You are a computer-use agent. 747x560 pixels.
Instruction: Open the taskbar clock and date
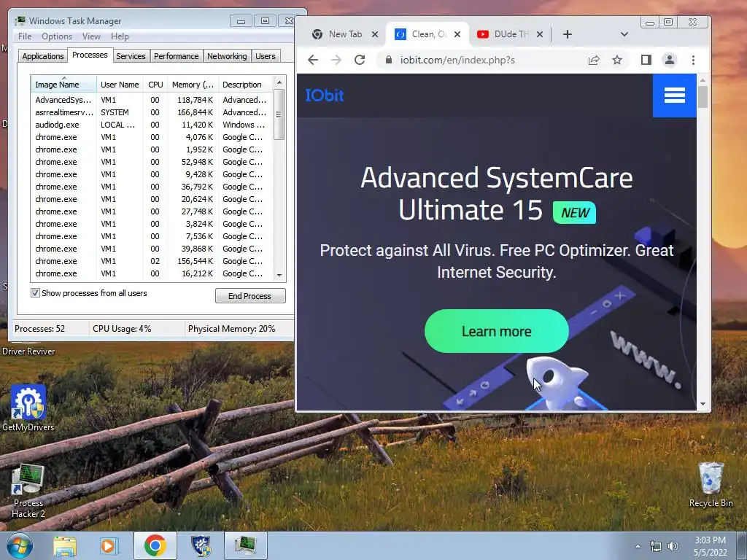711,546
